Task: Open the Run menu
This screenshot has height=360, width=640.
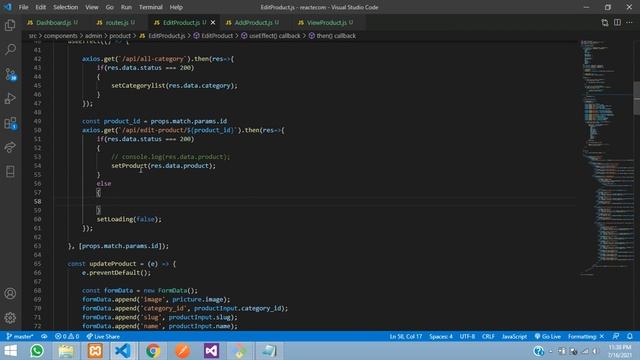Action: [126, 7]
